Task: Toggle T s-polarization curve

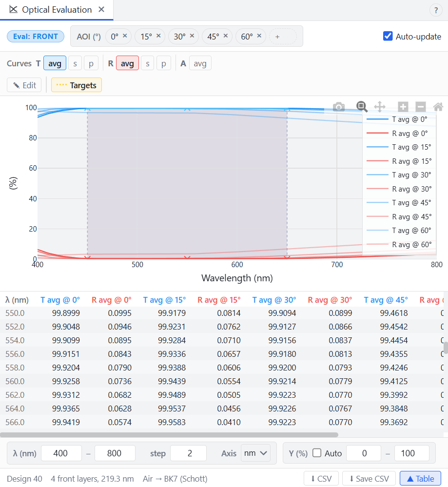Action: click(75, 63)
